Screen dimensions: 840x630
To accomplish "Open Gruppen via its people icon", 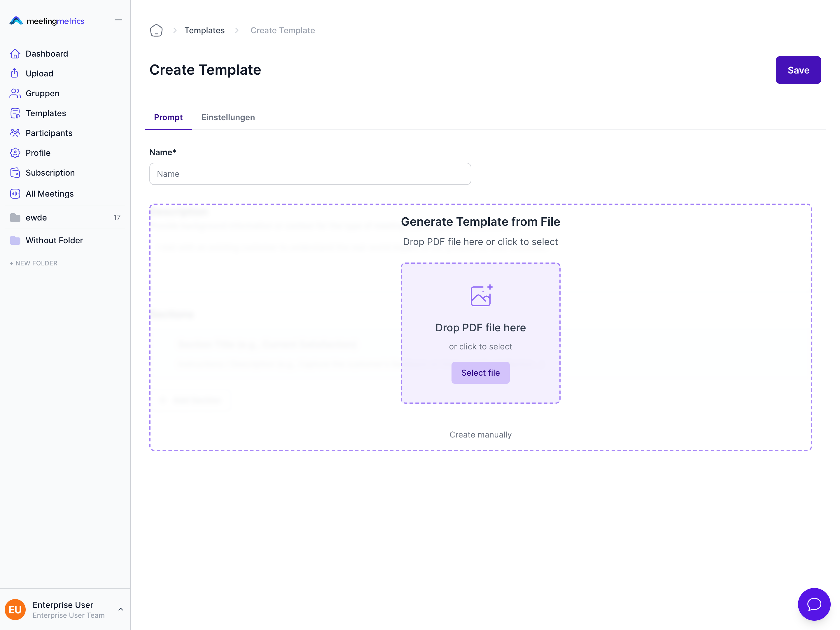I will pyautogui.click(x=15, y=93).
